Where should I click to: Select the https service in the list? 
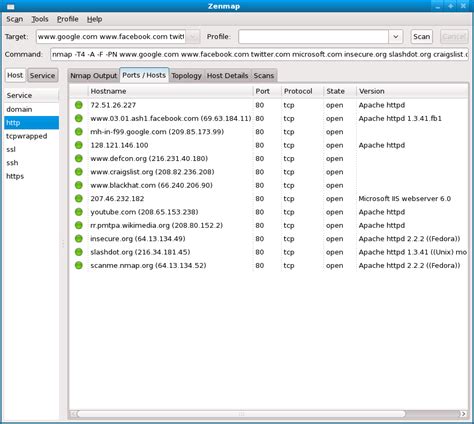click(x=31, y=176)
